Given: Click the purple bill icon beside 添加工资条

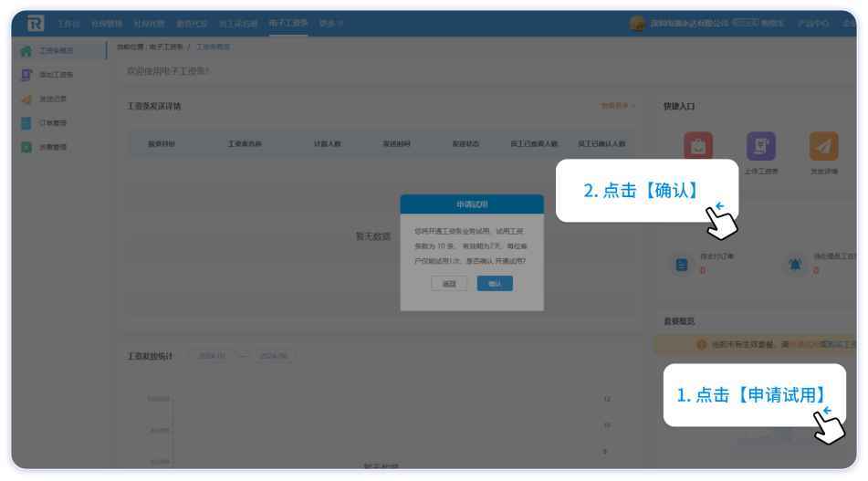Looking at the screenshot, I should (26, 75).
